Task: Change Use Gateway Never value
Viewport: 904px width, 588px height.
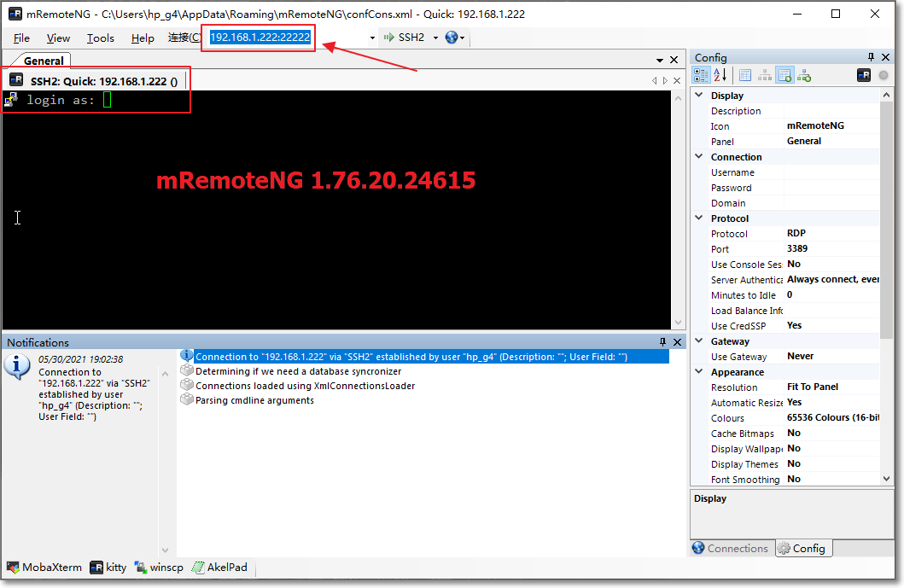Action: point(832,356)
